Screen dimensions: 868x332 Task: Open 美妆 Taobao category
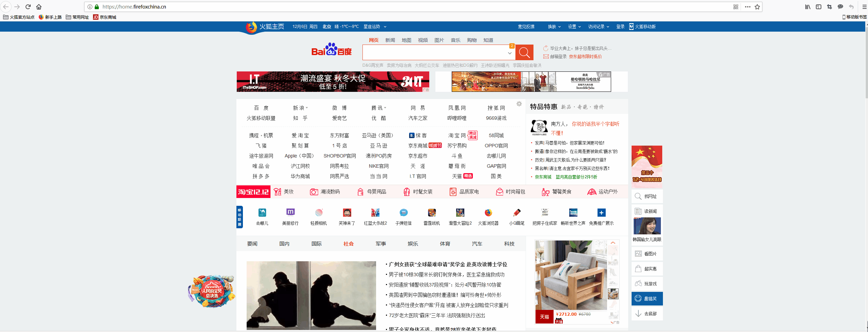click(x=284, y=192)
